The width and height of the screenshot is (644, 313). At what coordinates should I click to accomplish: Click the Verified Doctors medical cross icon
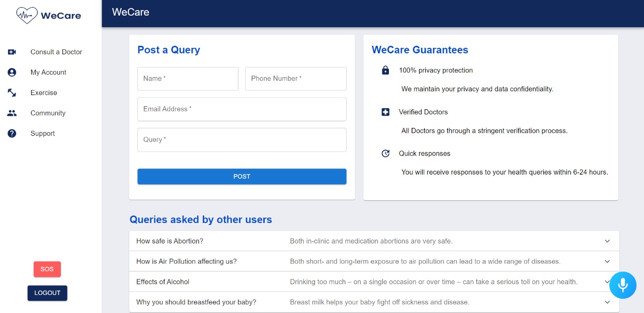(385, 112)
